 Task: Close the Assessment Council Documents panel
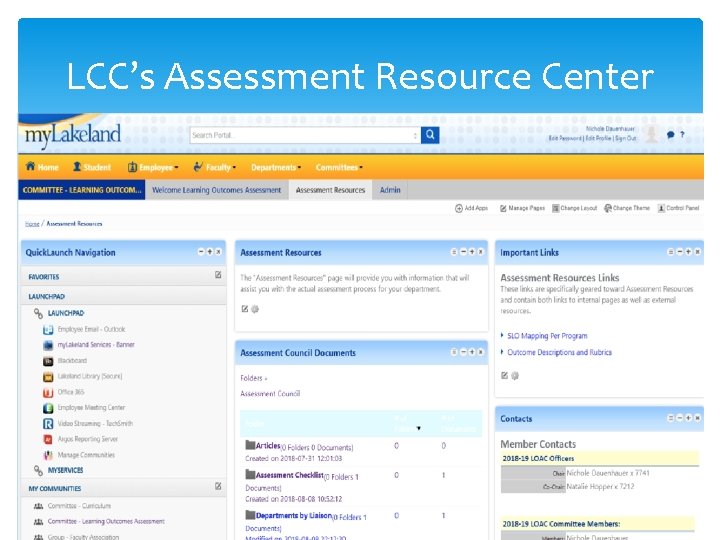(480, 352)
